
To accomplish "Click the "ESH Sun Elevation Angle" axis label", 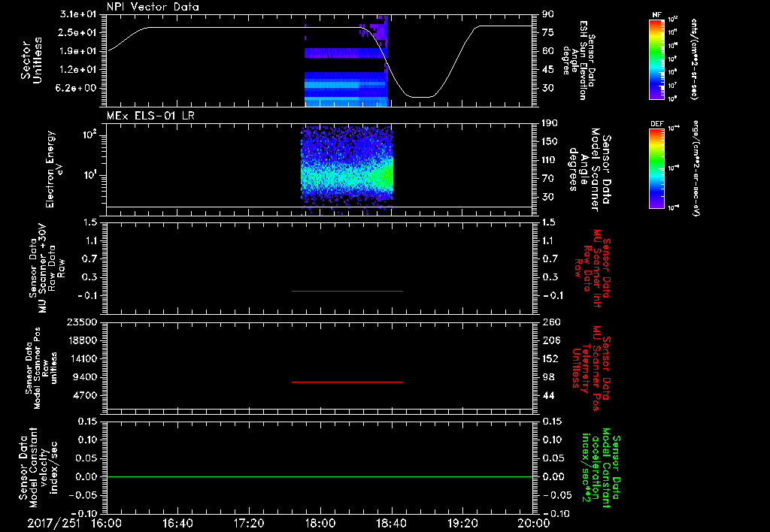I will pyautogui.click(x=578, y=60).
